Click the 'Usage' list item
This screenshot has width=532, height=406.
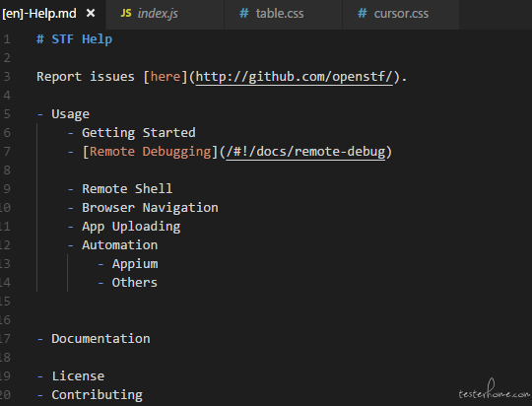pyautogui.click(x=70, y=114)
